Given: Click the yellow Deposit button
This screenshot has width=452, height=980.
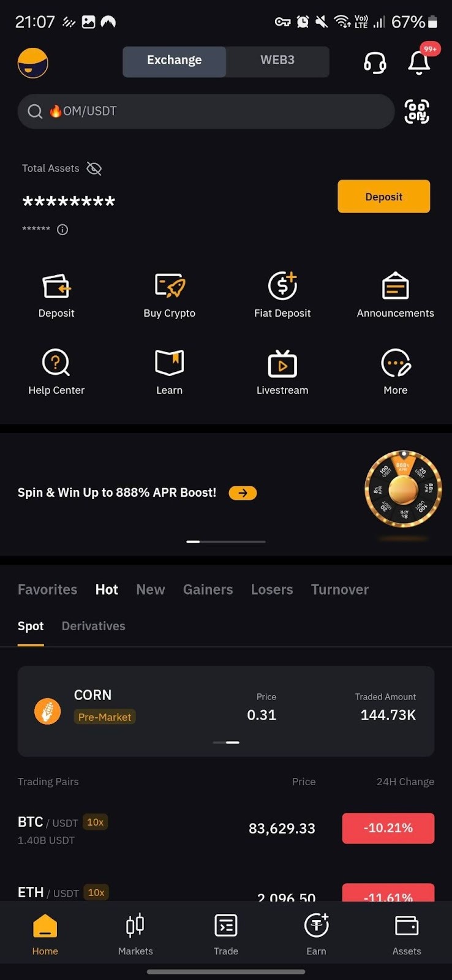Looking at the screenshot, I should pos(384,197).
